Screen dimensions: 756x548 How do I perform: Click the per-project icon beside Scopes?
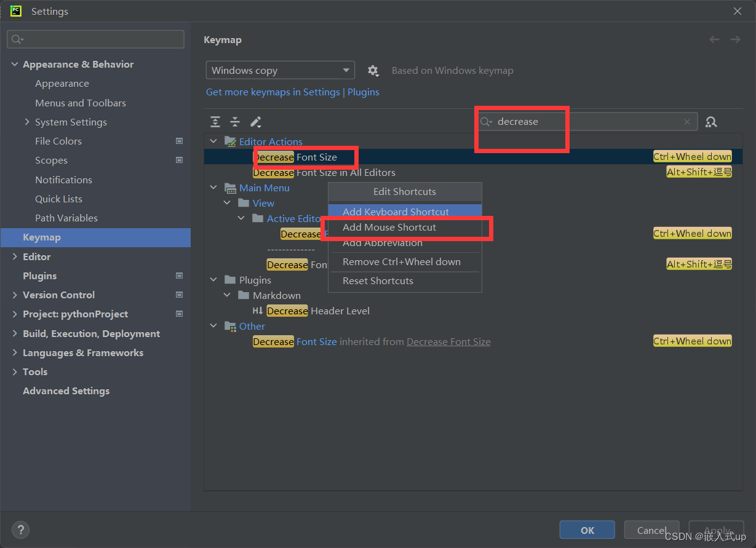click(x=179, y=160)
